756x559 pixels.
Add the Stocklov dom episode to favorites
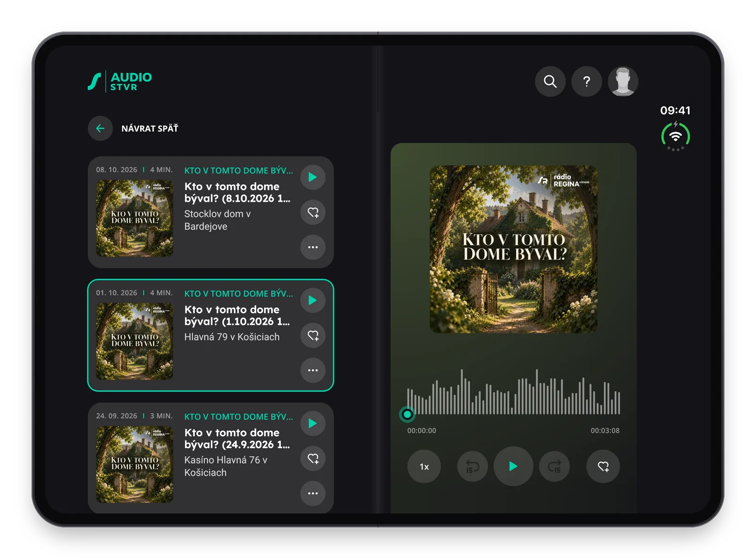point(313,212)
